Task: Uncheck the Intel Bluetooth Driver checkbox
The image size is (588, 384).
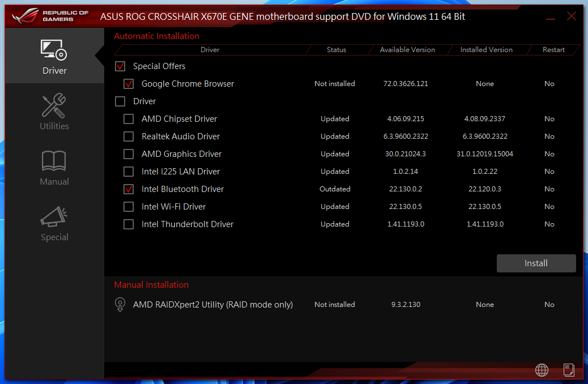Action: coord(129,189)
